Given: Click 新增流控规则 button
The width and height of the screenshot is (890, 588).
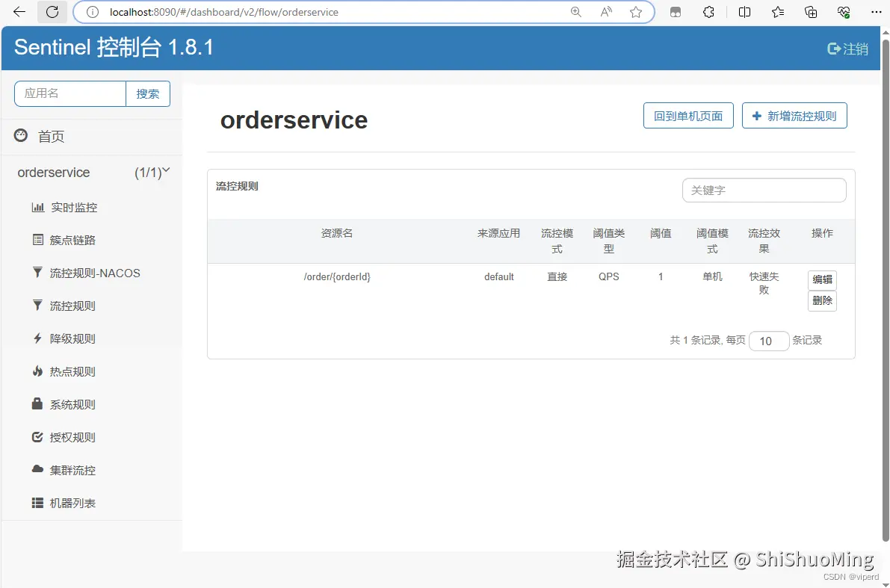Looking at the screenshot, I should [x=794, y=116].
